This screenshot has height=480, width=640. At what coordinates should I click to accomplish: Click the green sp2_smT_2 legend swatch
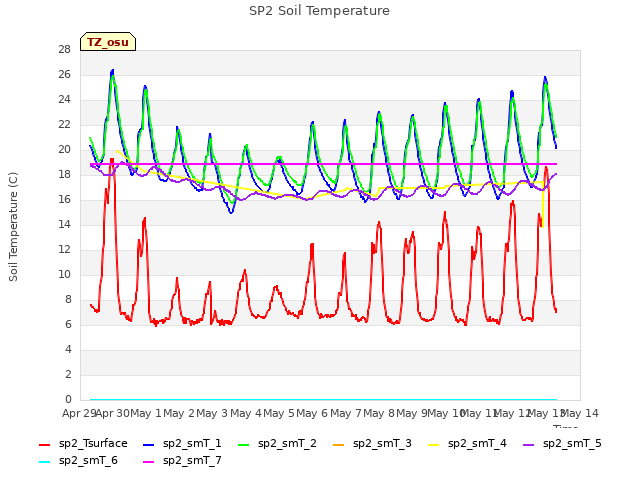click(x=244, y=445)
